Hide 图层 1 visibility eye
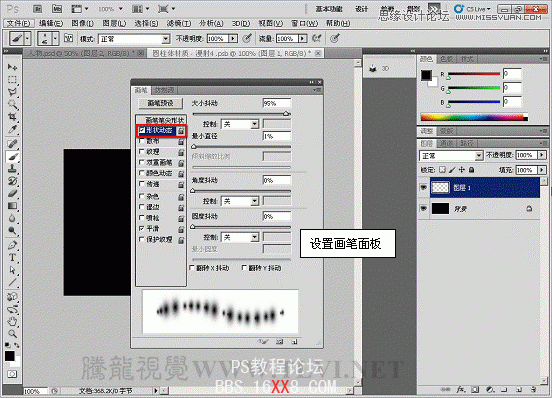 424,188
